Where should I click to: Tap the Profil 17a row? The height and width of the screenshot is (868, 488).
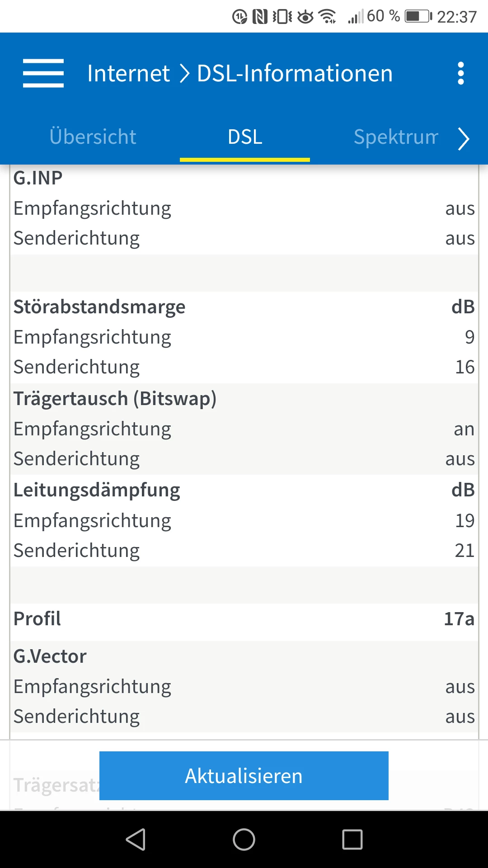point(244,618)
